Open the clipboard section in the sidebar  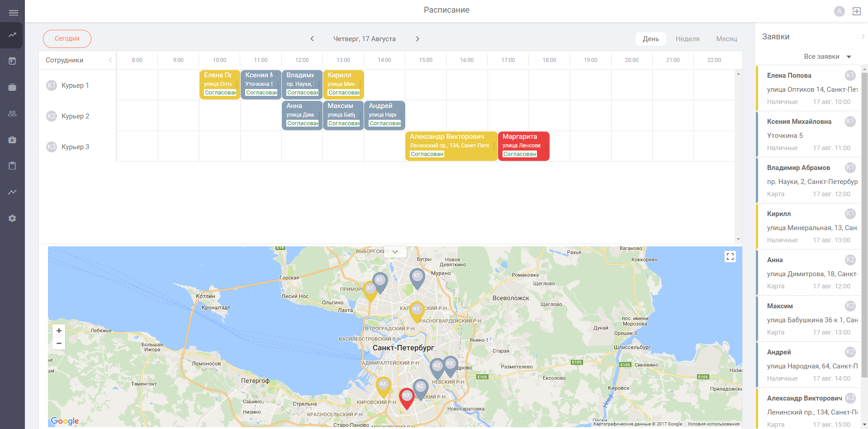(x=12, y=166)
